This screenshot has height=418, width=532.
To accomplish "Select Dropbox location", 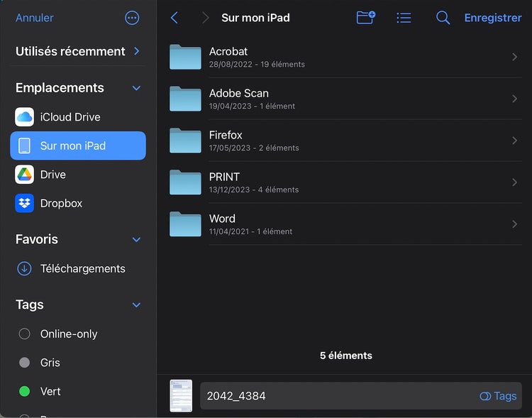I will click(78, 203).
